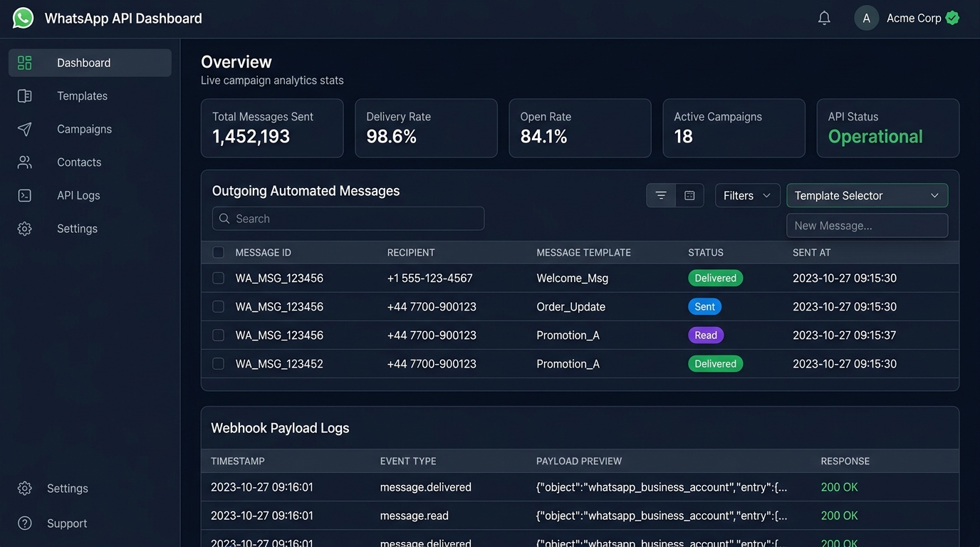
Task: Click the TIMESTAMP column header
Action: (x=238, y=461)
